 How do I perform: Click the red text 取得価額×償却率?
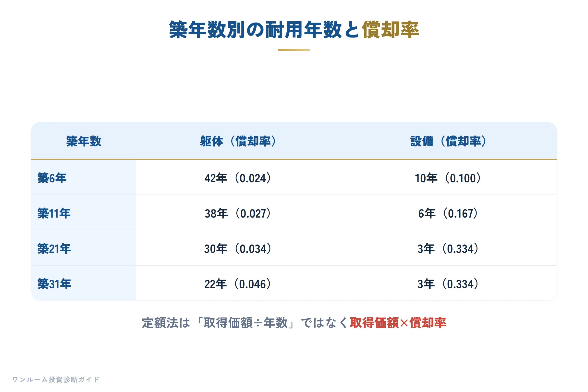click(x=398, y=322)
